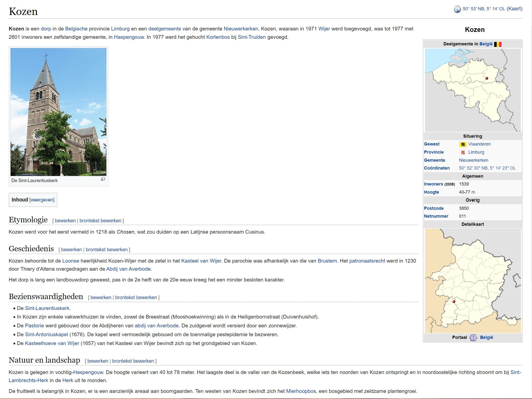Image resolution: width=532 pixels, height=399 pixels.
Task: Click the Coördinaten label in infobox
Action: [x=437, y=168]
